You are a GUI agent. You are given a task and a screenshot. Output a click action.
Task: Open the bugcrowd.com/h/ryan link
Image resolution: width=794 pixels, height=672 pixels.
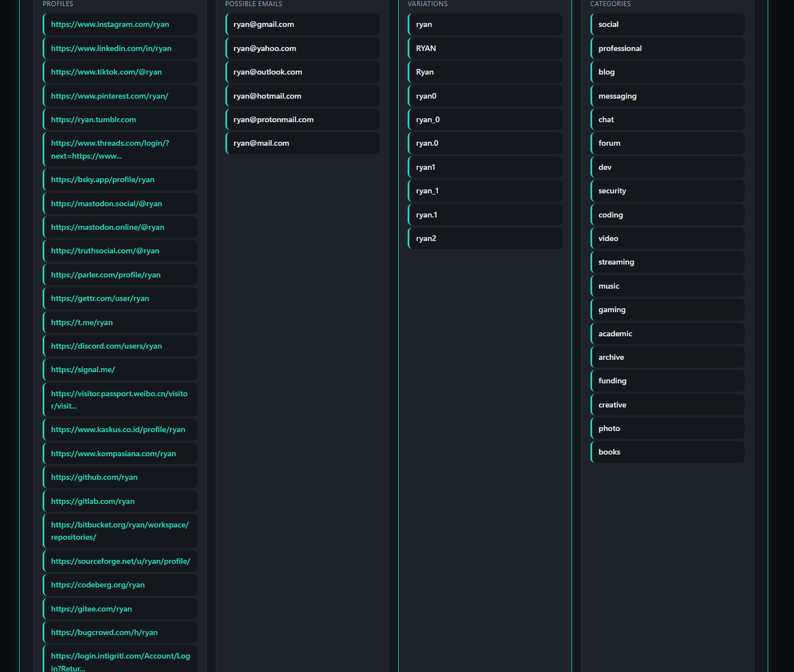104,633
